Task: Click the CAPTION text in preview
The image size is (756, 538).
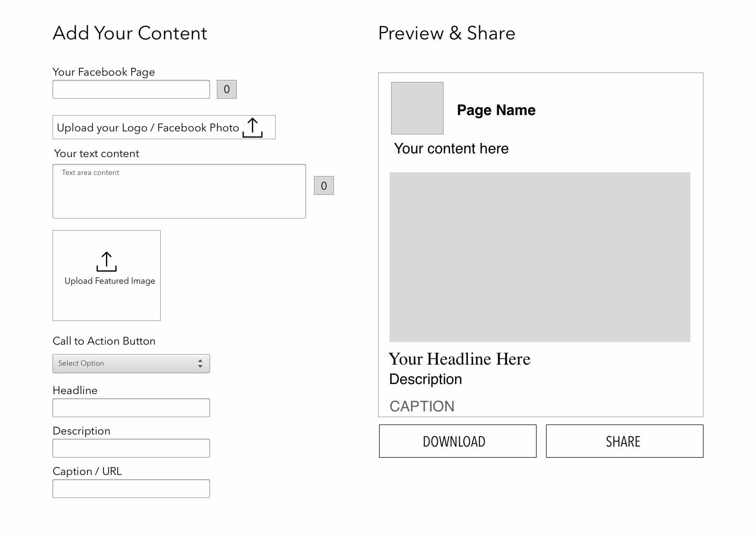Action: coord(422,406)
